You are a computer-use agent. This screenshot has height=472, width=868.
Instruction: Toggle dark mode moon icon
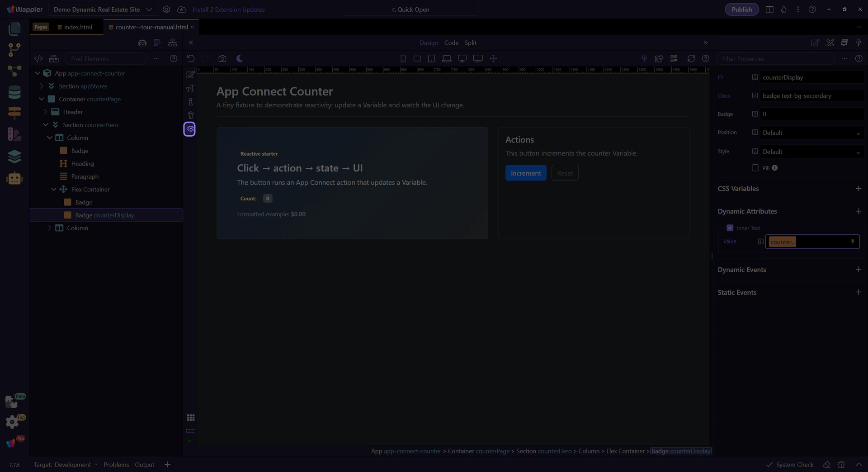click(x=240, y=59)
